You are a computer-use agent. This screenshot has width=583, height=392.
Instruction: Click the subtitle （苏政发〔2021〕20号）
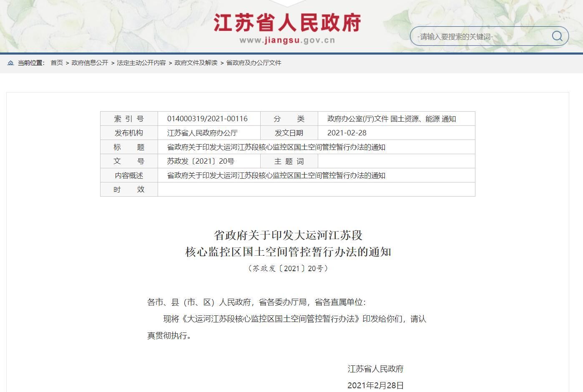pos(288,268)
